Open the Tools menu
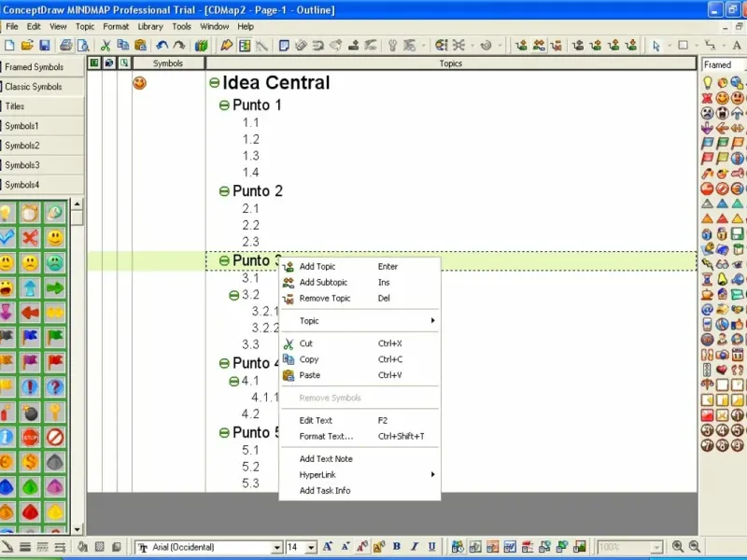Viewport: 747px width, 560px height. [x=181, y=27]
